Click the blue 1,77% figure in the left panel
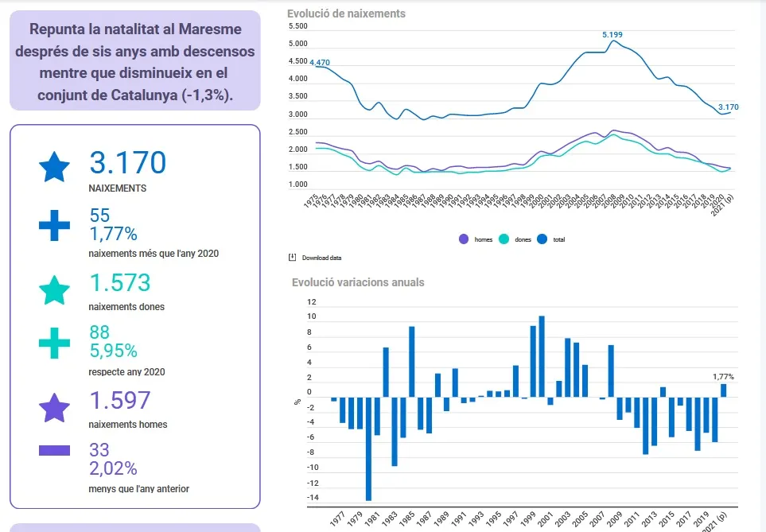The width and height of the screenshot is (766, 532). click(x=113, y=234)
